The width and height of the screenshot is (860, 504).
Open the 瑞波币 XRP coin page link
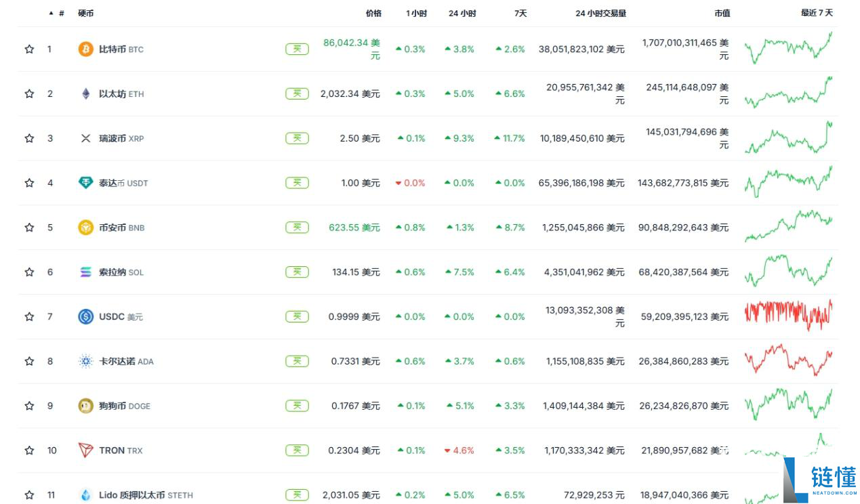click(x=121, y=139)
